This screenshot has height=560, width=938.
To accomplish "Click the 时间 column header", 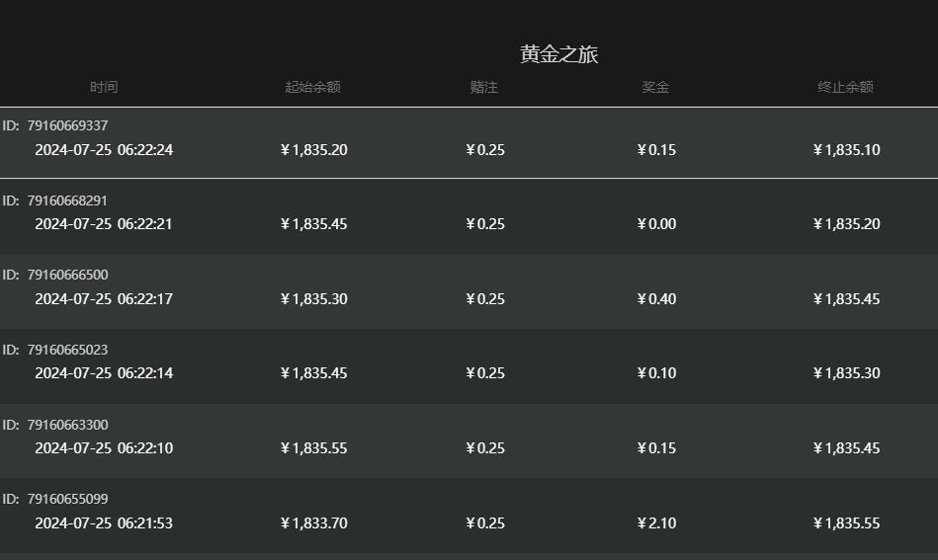I will coord(104,87).
